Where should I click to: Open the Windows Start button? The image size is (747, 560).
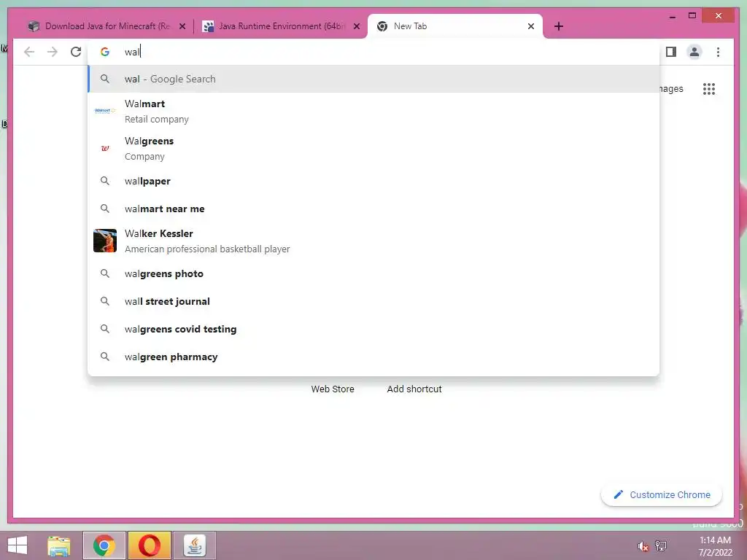click(18, 545)
